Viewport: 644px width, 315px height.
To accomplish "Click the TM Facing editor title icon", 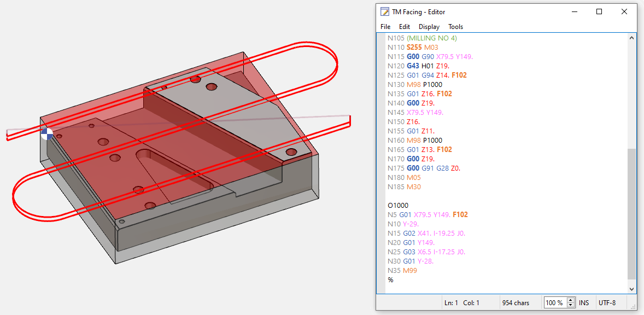I will point(385,11).
